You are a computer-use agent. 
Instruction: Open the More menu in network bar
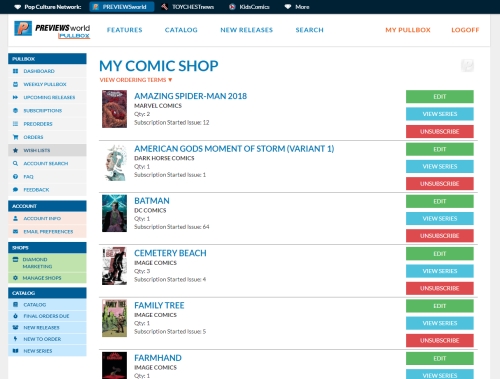click(297, 7)
